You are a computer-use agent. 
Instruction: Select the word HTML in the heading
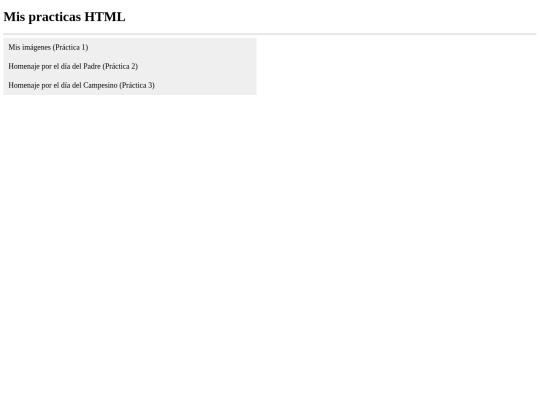point(105,17)
